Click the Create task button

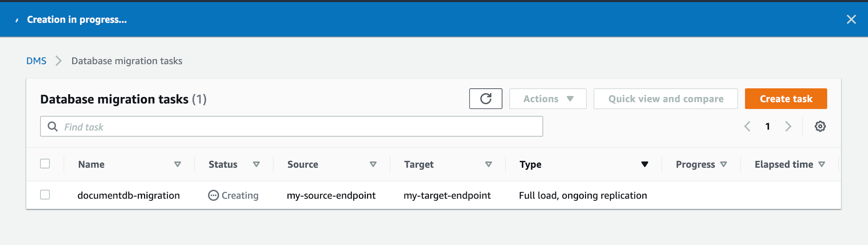pos(786,99)
